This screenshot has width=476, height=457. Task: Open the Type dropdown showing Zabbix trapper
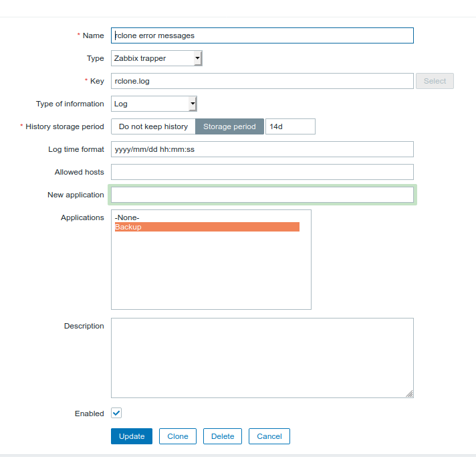click(156, 58)
